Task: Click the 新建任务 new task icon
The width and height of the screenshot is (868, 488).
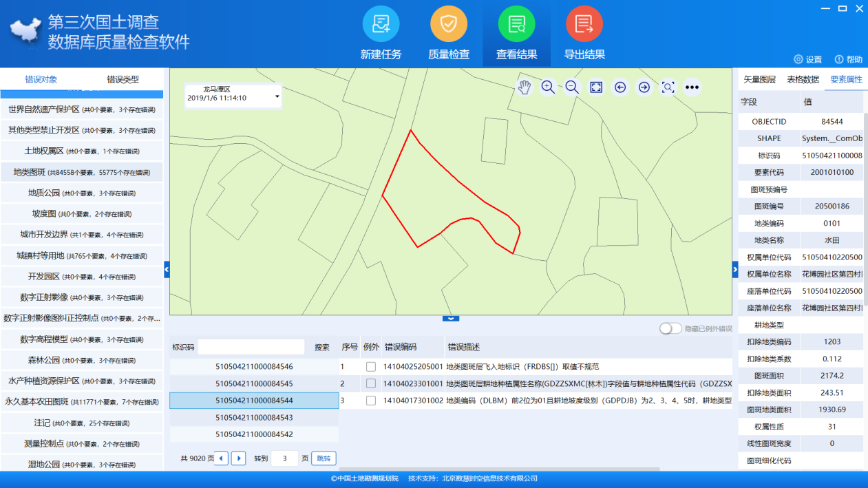Action: [x=381, y=24]
